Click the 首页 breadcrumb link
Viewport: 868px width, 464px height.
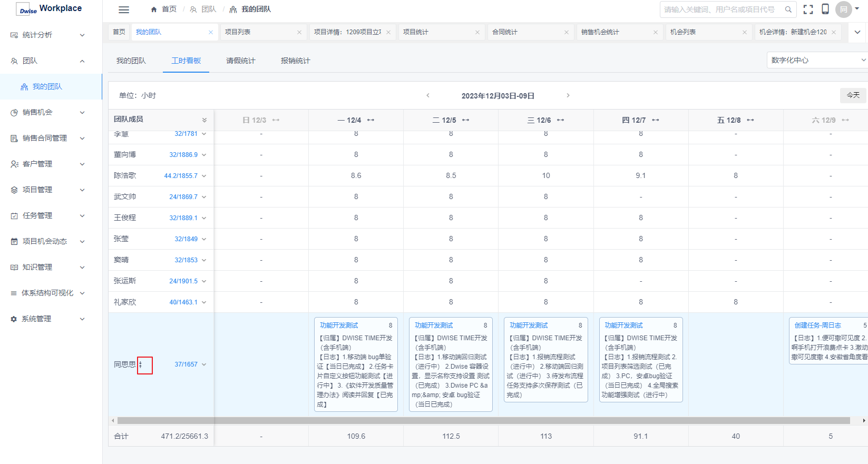pos(164,9)
